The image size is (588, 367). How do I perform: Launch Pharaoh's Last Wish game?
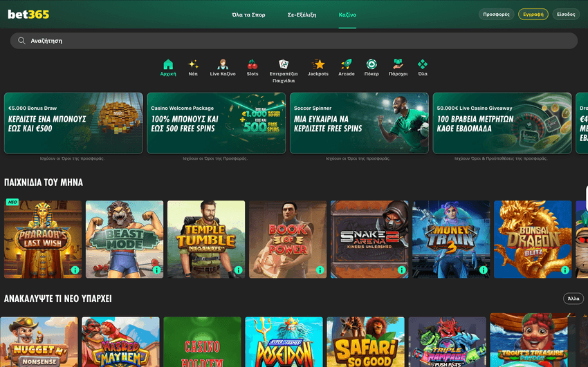[x=43, y=239]
